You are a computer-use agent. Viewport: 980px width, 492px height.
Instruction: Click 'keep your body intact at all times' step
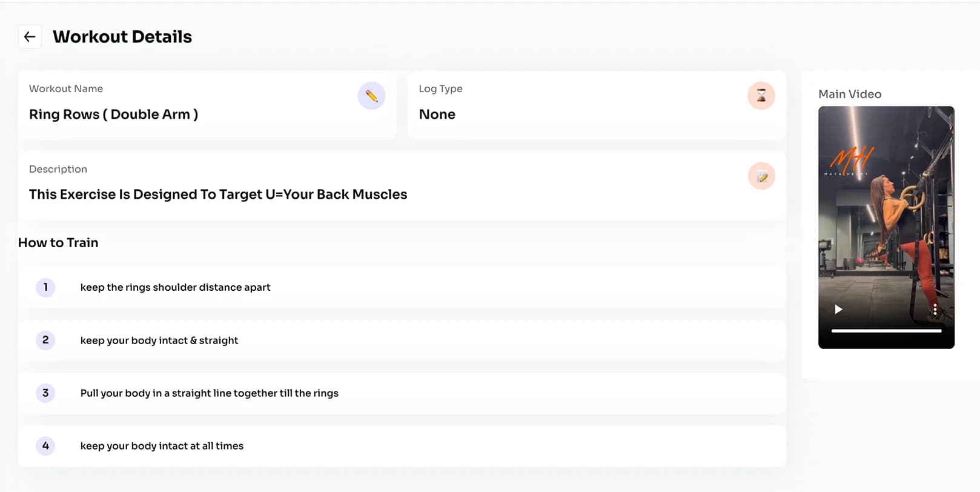[x=162, y=446]
